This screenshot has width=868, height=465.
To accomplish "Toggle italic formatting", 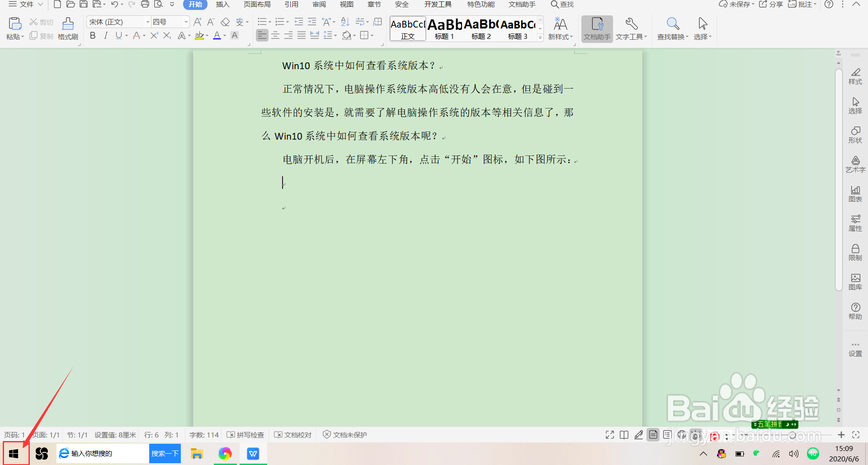I will tap(105, 35).
